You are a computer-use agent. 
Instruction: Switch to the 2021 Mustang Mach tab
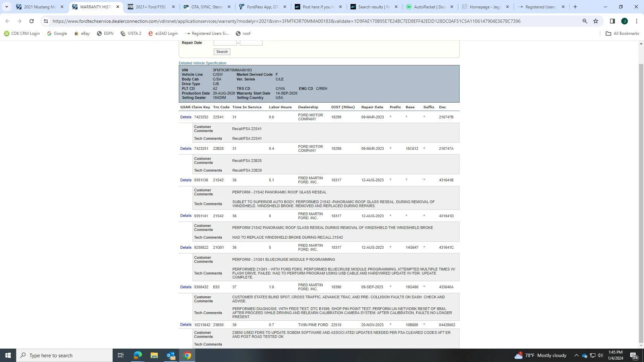pyautogui.click(x=40, y=7)
